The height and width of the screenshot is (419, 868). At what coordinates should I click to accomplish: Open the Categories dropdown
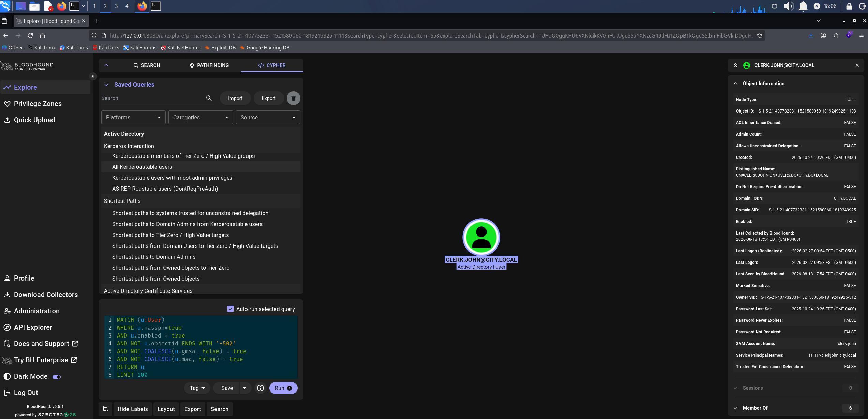tap(200, 117)
